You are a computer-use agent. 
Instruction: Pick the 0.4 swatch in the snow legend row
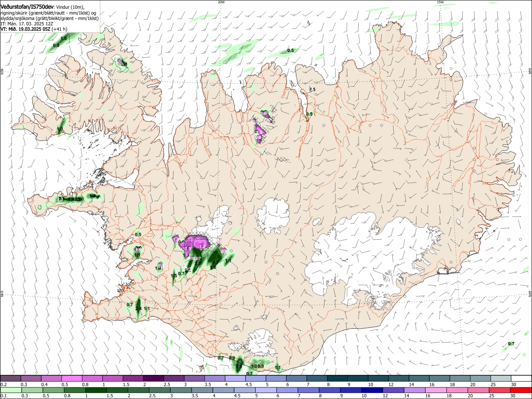click(x=51, y=379)
